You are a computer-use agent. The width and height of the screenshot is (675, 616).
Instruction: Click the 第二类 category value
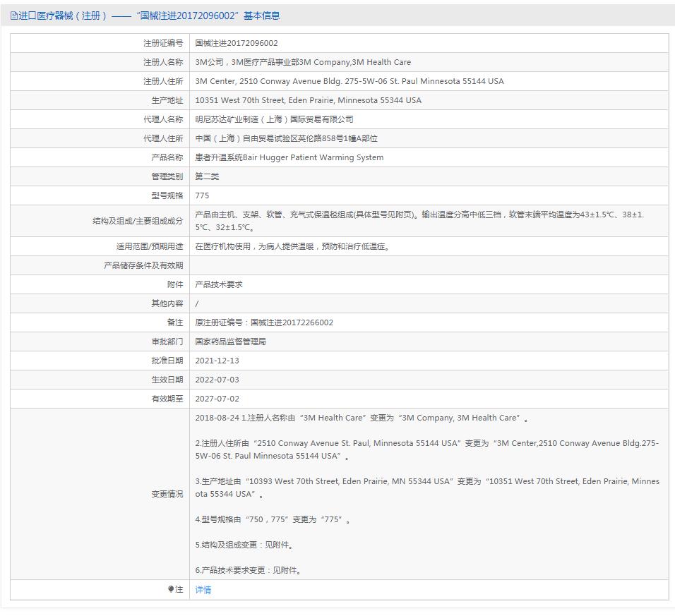[x=207, y=176]
